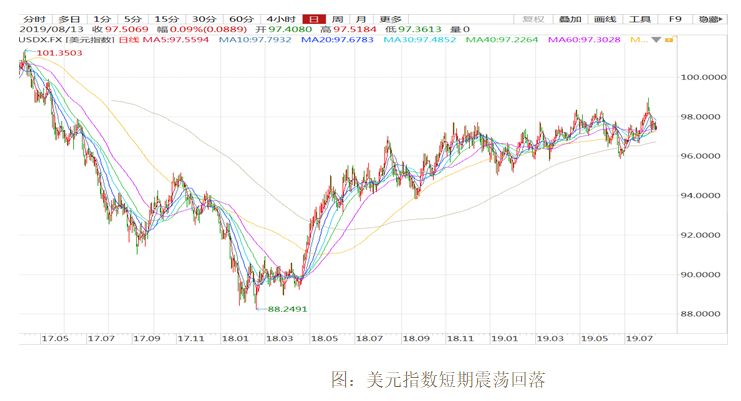Click the open price 97.4080

click(290, 29)
